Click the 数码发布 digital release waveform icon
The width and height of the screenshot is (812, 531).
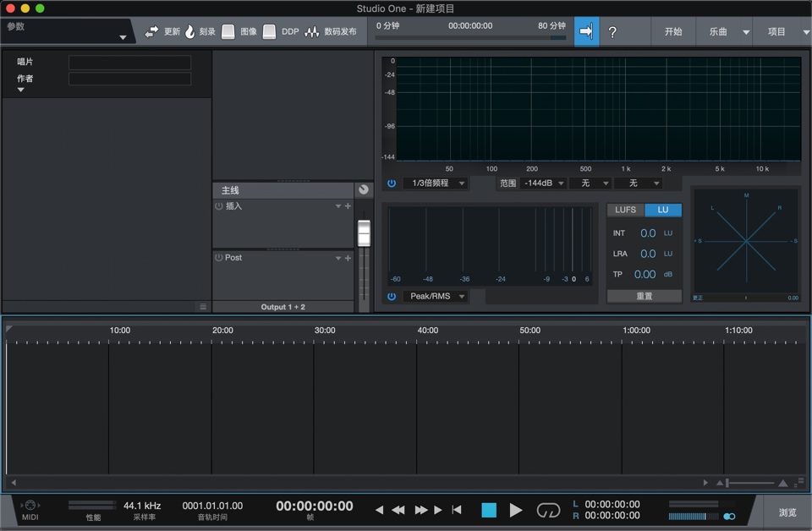coord(311,31)
